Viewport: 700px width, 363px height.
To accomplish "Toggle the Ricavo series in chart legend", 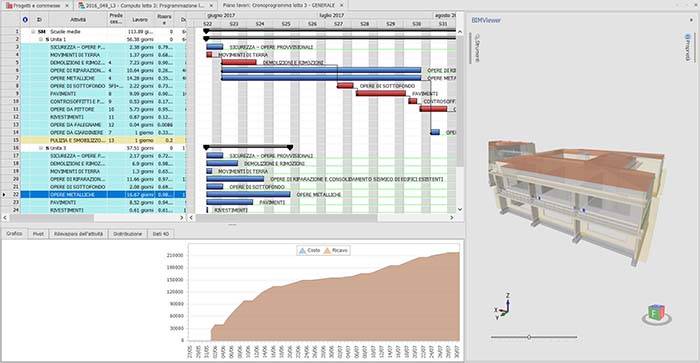I will coord(335,250).
